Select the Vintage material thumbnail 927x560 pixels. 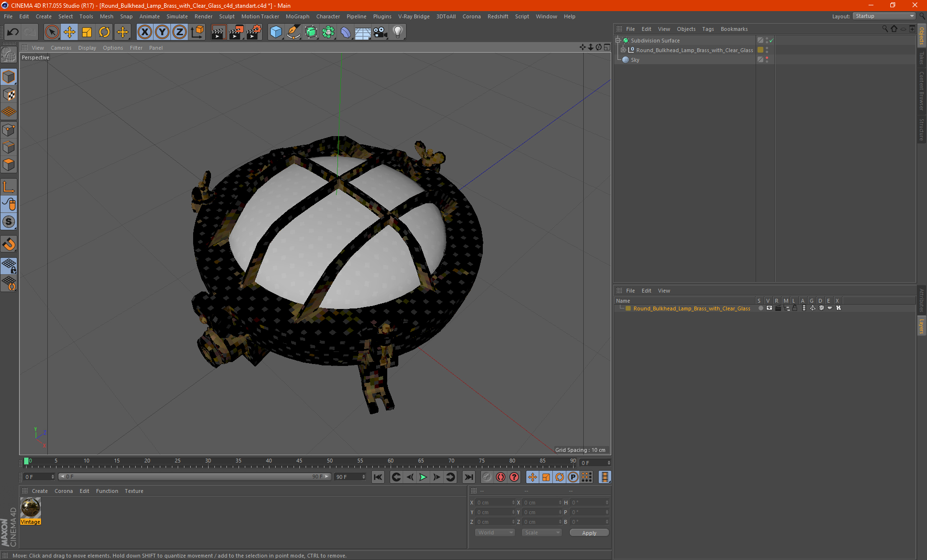pos(30,508)
